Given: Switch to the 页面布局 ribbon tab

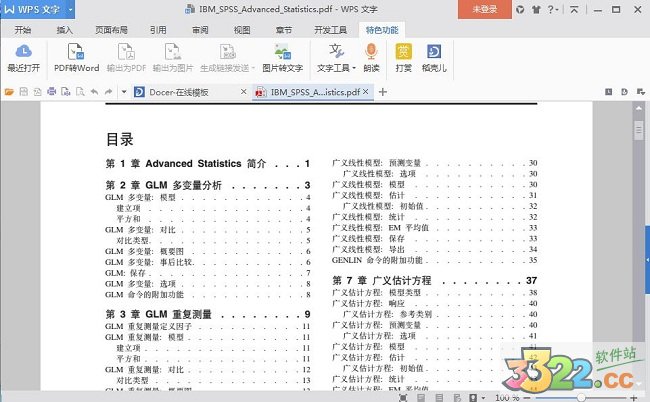Looking at the screenshot, I should [111, 30].
